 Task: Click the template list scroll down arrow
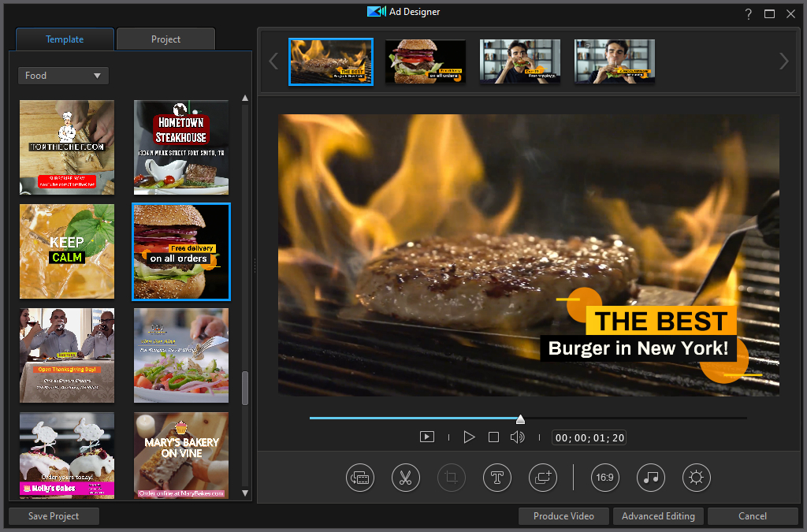pos(245,493)
